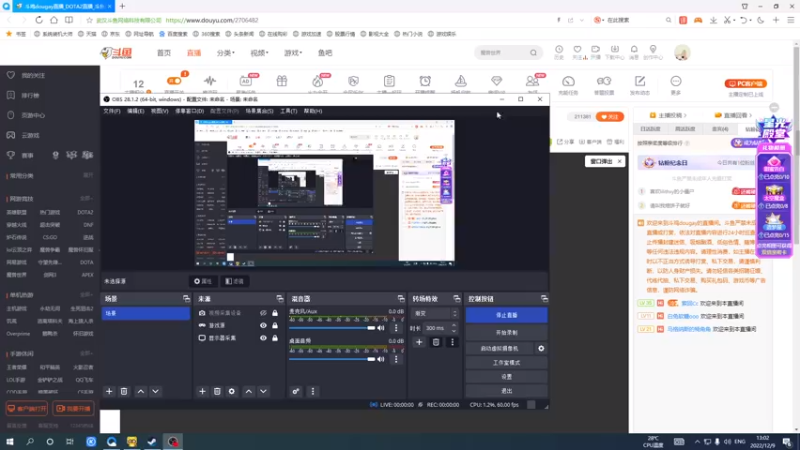This screenshot has height=450, width=800.
Task: Click the Douyu user avatar
Action: click(x=682, y=53)
